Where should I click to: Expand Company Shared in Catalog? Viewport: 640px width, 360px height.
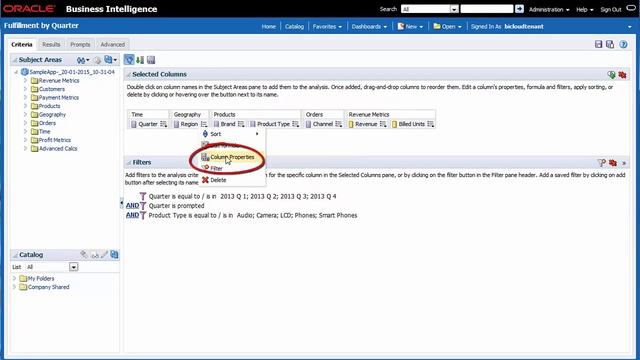(15, 287)
